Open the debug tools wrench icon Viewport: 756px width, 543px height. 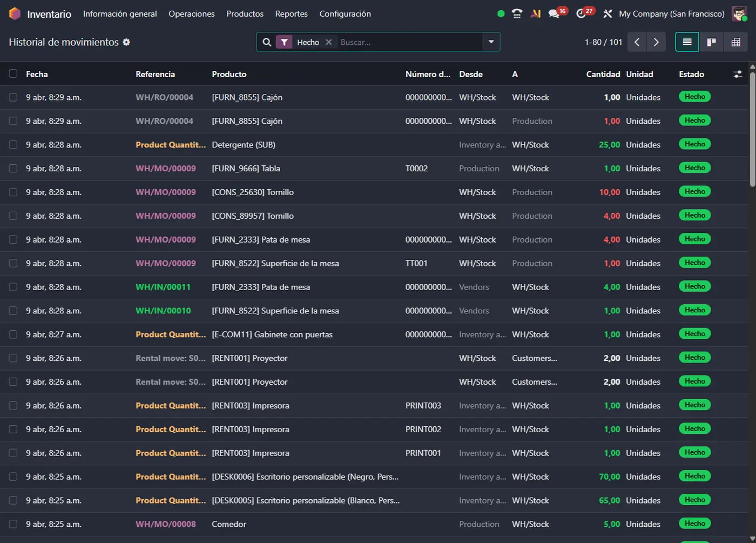coord(607,14)
